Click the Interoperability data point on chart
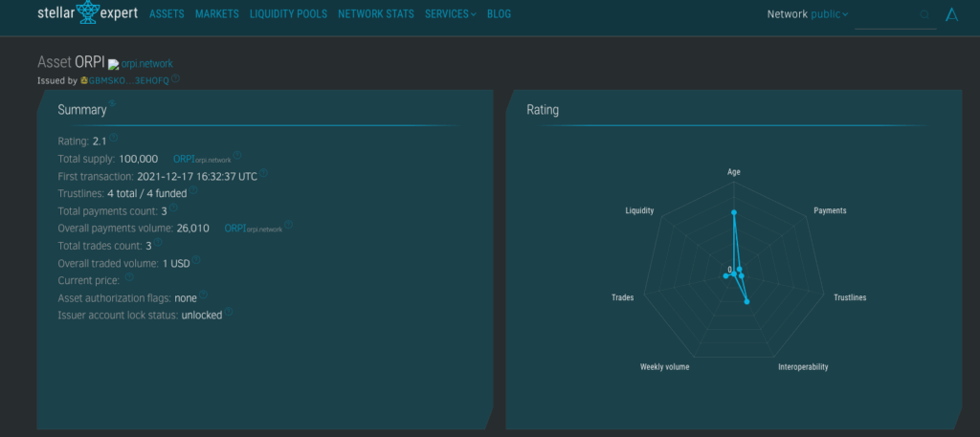Screen dimensions: 980x437 pos(746,301)
